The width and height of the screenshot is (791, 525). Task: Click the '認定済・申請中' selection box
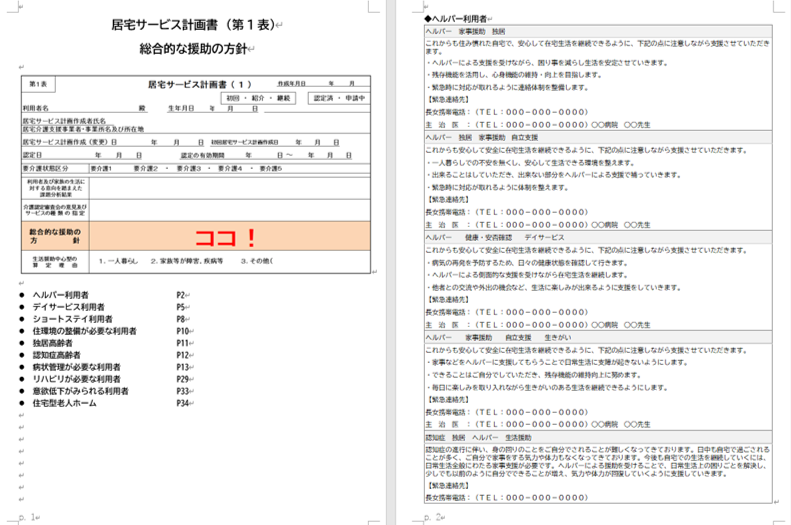pyautogui.click(x=339, y=98)
